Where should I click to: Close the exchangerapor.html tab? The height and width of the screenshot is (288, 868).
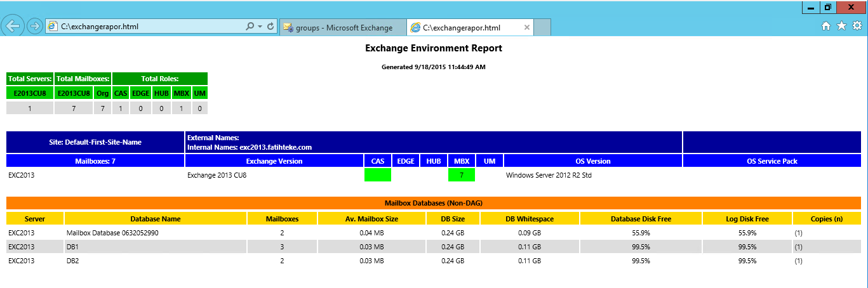coord(526,28)
